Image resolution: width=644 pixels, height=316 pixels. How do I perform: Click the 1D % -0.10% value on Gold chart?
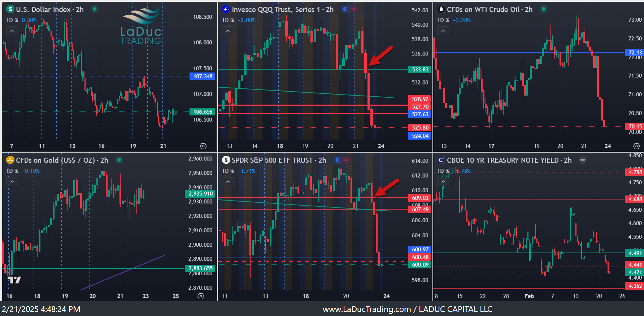click(x=31, y=171)
